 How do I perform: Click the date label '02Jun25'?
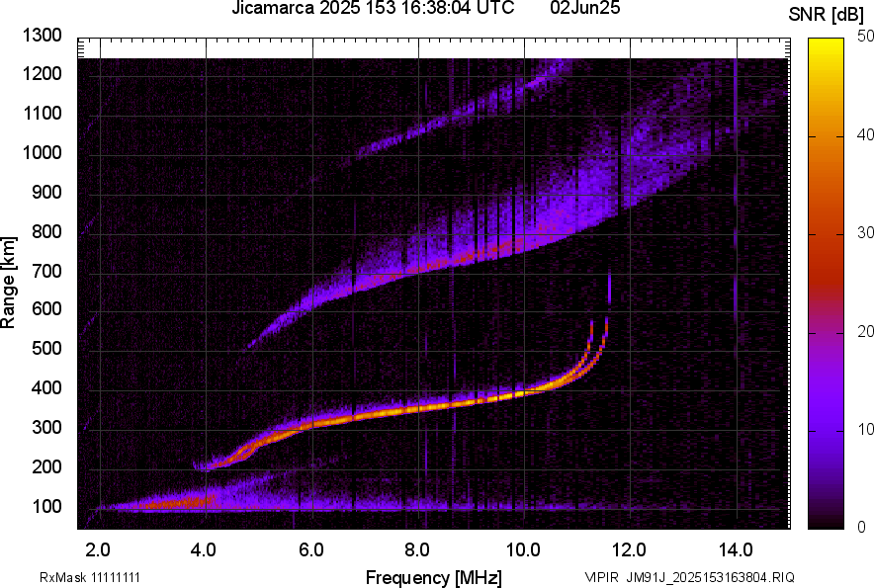click(x=584, y=8)
